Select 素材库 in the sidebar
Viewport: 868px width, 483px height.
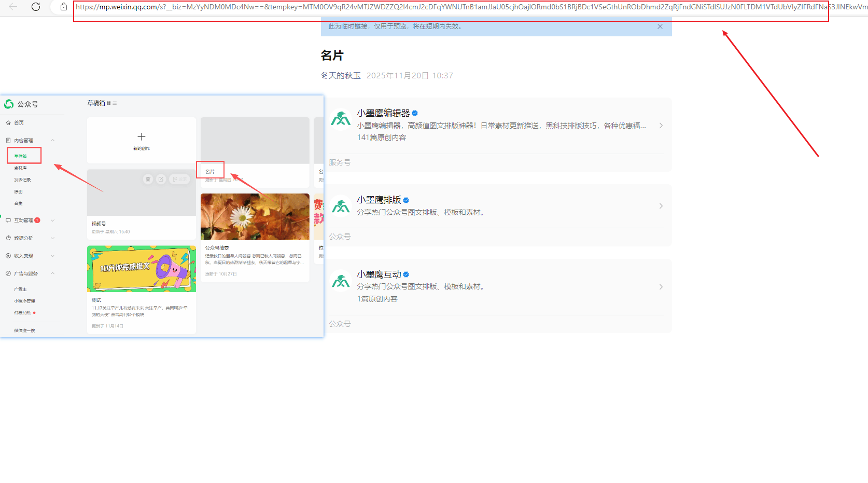pyautogui.click(x=20, y=168)
